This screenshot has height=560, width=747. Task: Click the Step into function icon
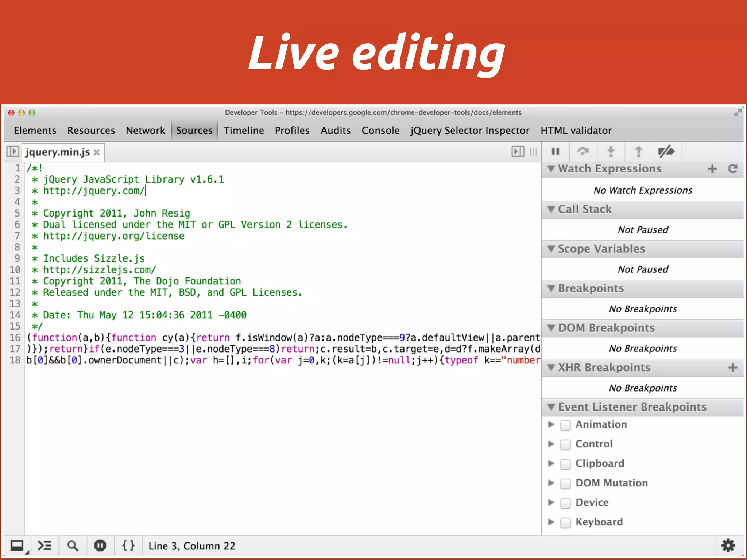click(611, 151)
